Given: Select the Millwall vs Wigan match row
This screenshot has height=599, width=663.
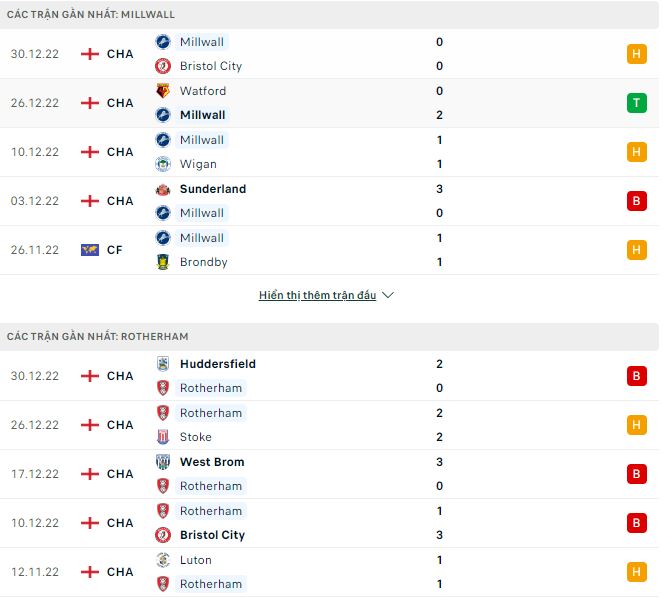Looking at the screenshot, I should point(330,152).
